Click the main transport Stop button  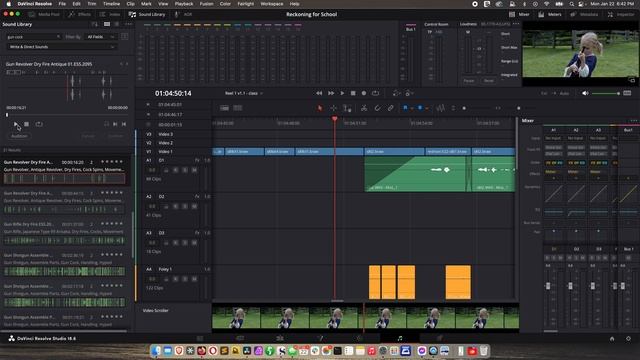click(353, 93)
